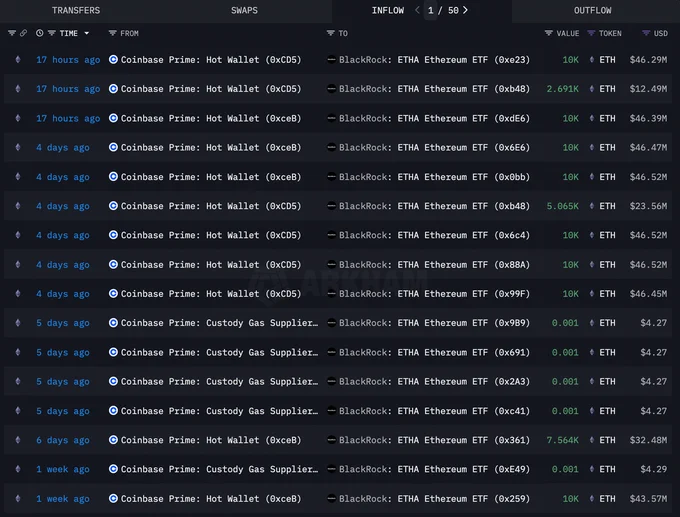Open Custody Gas Supplier sender on 0x691 row
680x517 pixels.
(x=219, y=352)
